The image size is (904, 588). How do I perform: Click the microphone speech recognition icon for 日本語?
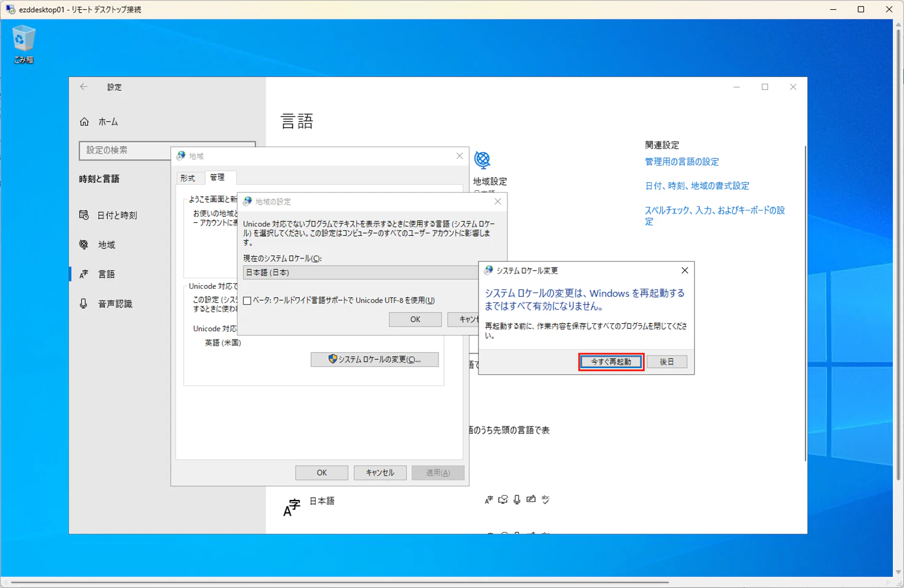pyautogui.click(x=517, y=500)
